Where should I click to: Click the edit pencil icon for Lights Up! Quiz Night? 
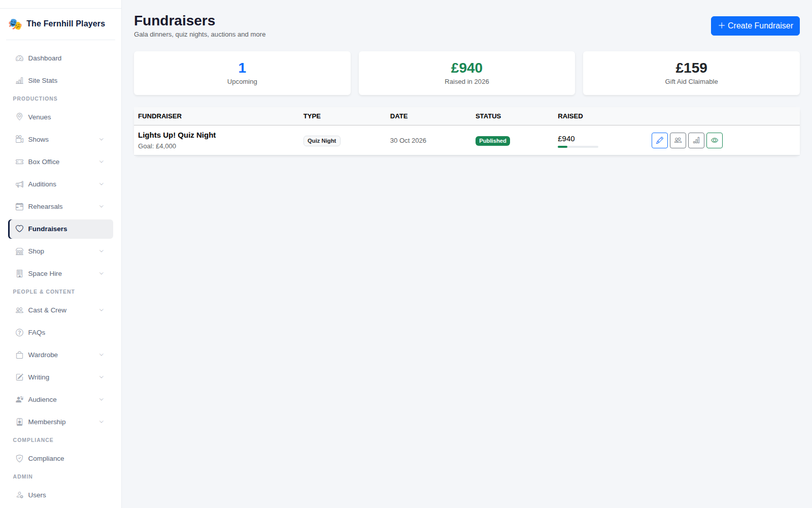coord(660,140)
